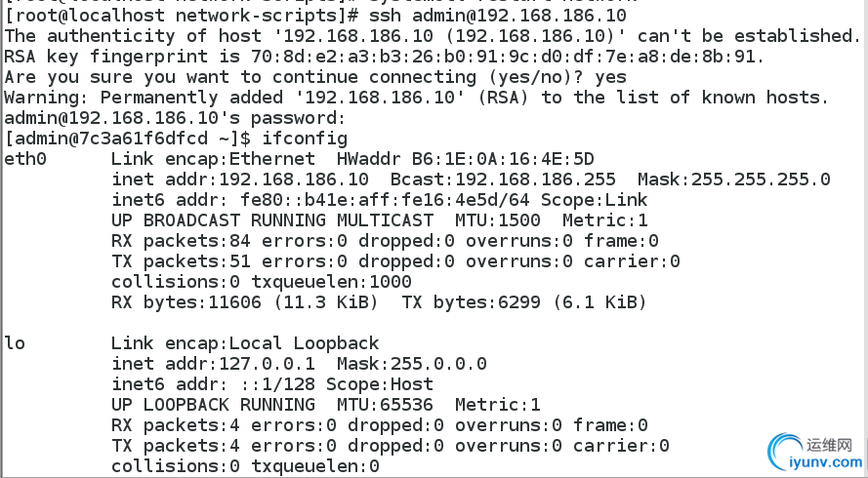The height and width of the screenshot is (478, 868).
Task: Click the Mask 255.255.255.0 value
Action: [x=733, y=179]
